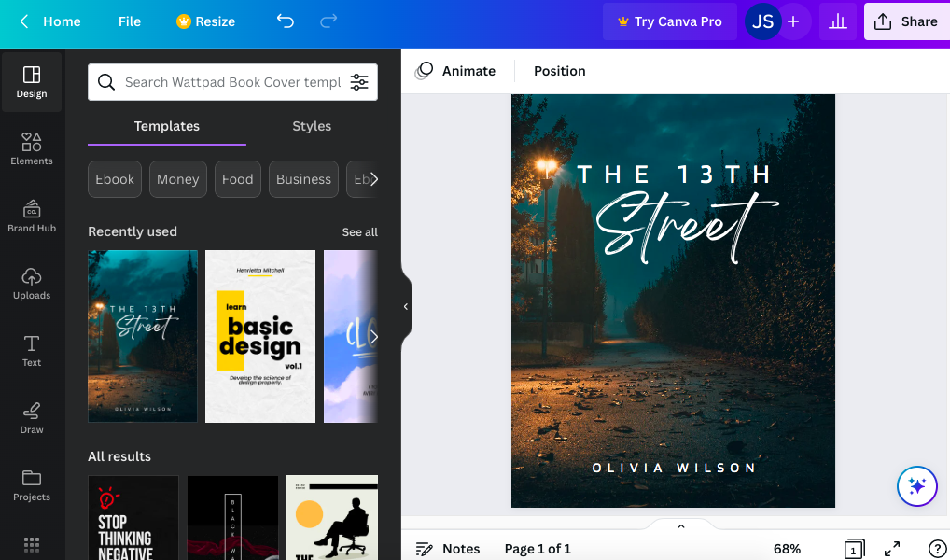Click See all recently used templates
The image size is (950, 560).
(359, 231)
